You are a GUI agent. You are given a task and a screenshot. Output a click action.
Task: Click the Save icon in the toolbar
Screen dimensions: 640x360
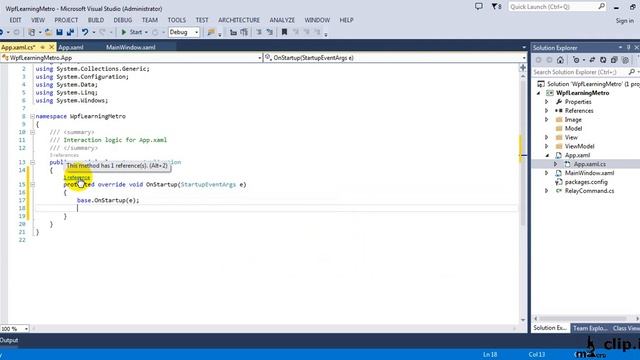pyautogui.click(x=60, y=32)
